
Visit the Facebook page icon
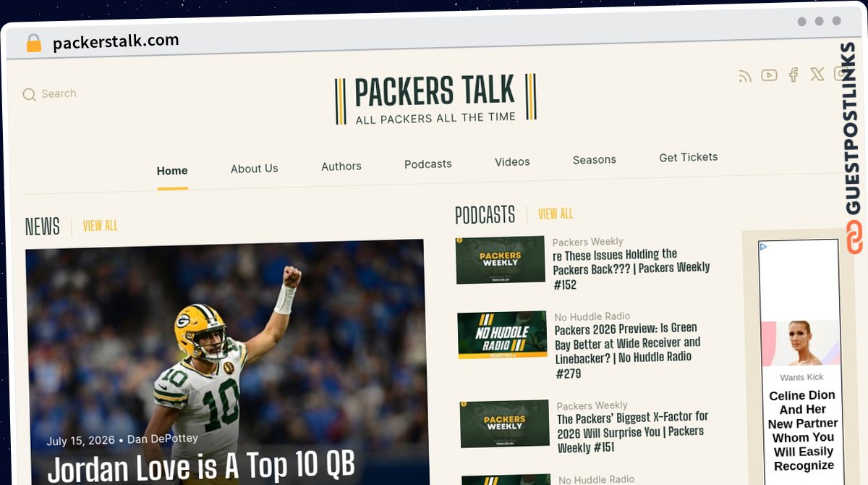click(793, 75)
